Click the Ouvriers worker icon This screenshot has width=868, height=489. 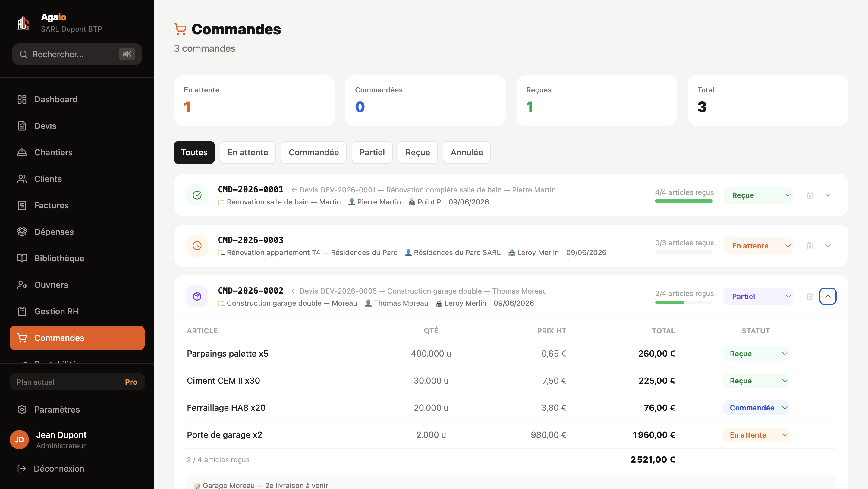click(22, 285)
